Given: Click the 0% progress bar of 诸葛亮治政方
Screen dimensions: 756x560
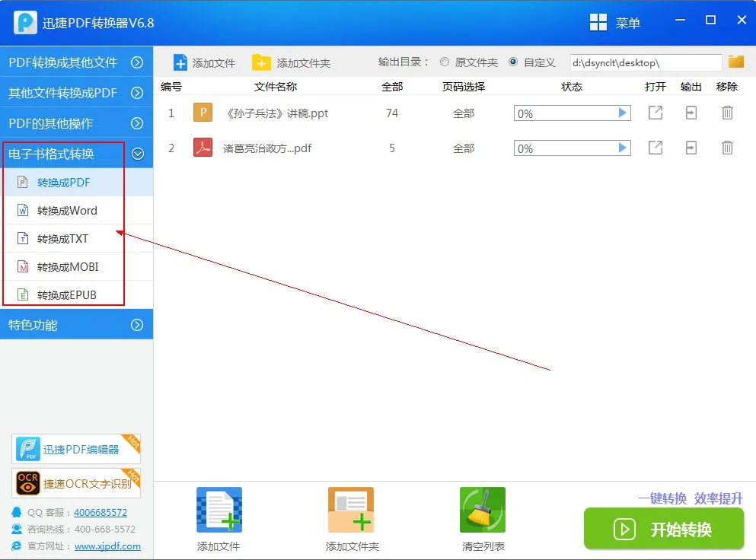Looking at the screenshot, I should tap(573, 148).
